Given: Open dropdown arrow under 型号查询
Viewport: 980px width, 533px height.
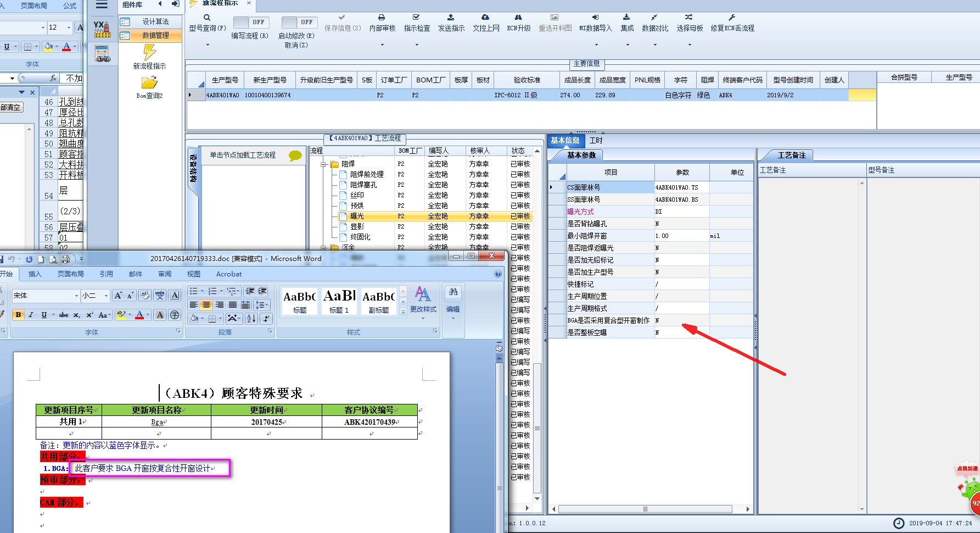Looking at the screenshot, I should click(208, 45).
